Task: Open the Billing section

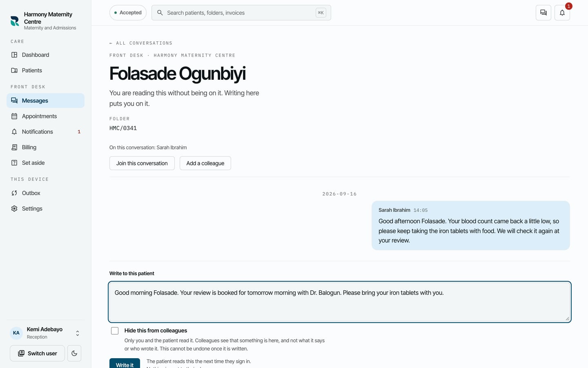Action: 45,147
